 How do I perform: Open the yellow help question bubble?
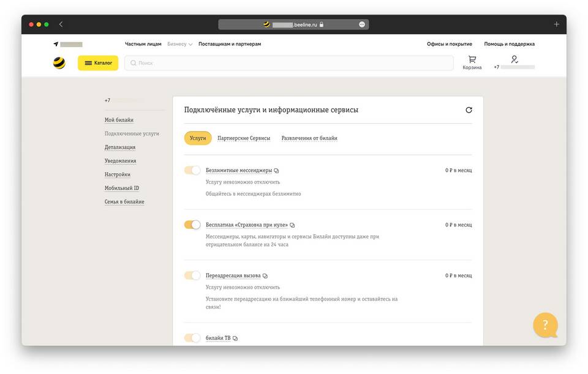point(545,325)
